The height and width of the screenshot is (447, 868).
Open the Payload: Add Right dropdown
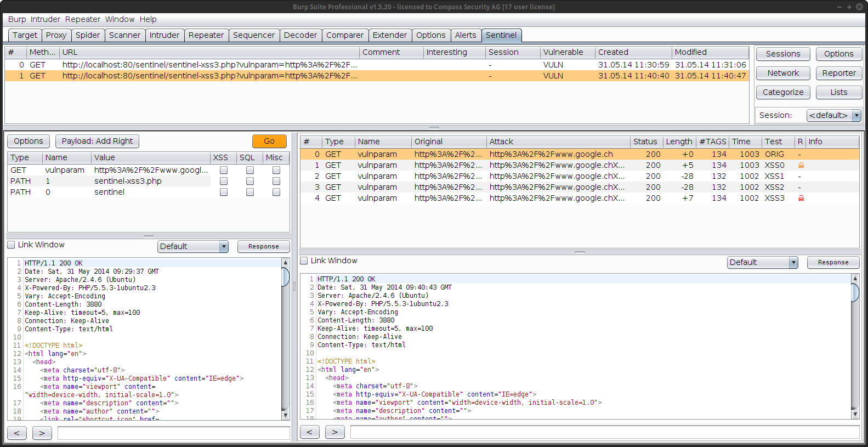[x=97, y=141]
